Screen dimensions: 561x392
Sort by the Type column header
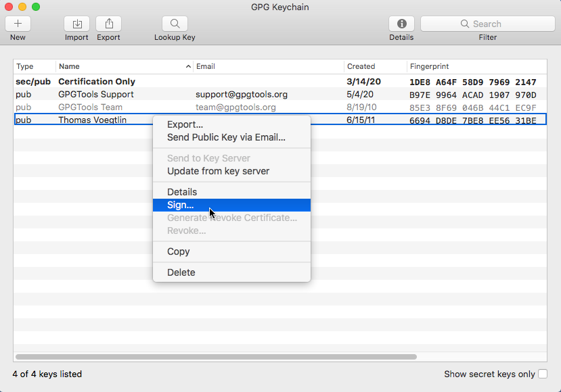[x=35, y=66]
